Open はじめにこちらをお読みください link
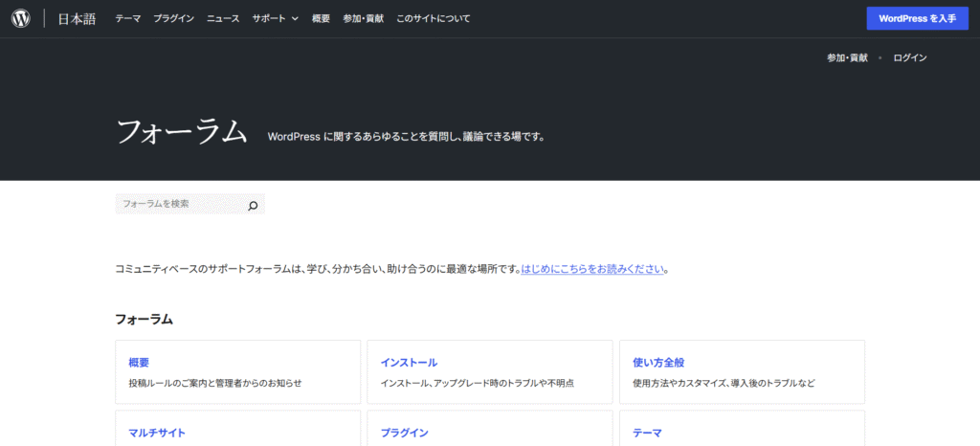 (x=591, y=269)
